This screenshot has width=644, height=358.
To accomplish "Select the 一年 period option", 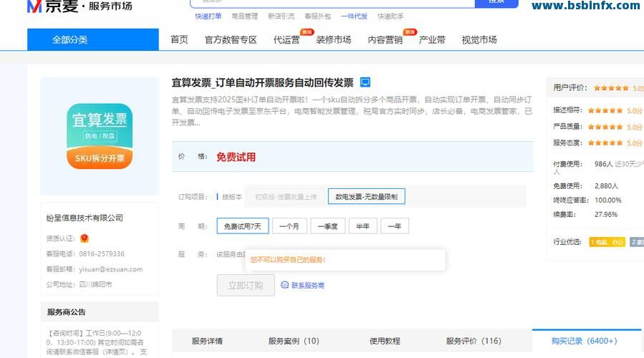I will (395, 226).
